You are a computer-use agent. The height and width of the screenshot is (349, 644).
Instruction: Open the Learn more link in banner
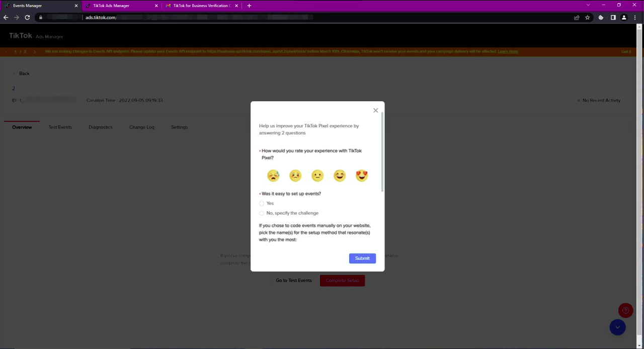508,51
